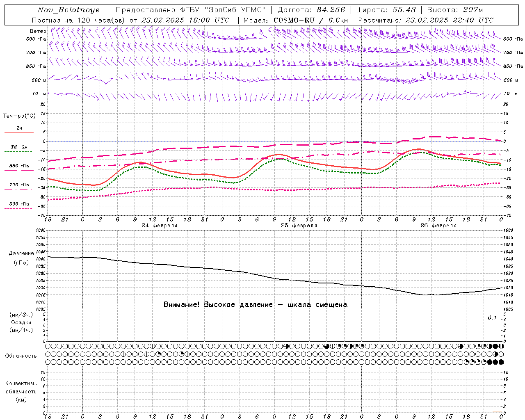The width and height of the screenshot is (525, 420).
Task: Click the 0.1 precipitation value
Action: (x=492, y=318)
